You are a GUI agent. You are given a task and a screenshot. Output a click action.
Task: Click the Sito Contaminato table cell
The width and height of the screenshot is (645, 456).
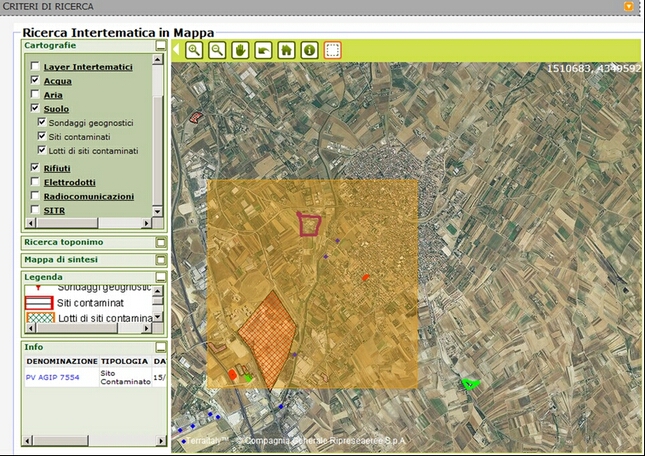125,377
